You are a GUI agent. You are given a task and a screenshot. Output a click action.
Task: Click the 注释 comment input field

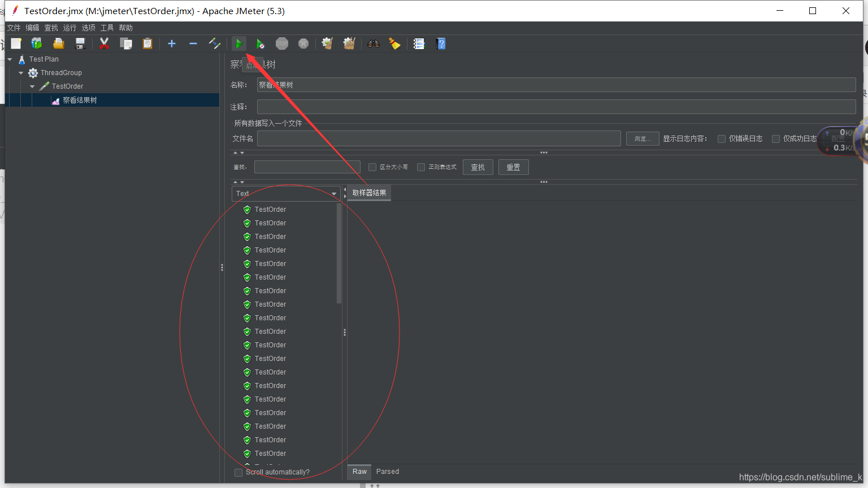click(556, 107)
